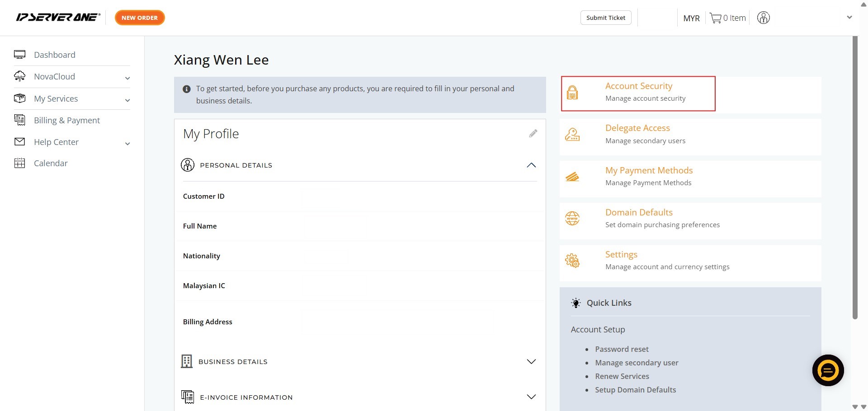Expand the NovaCloud sidebar menu
This screenshot has width=868, height=411.
(127, 78)
